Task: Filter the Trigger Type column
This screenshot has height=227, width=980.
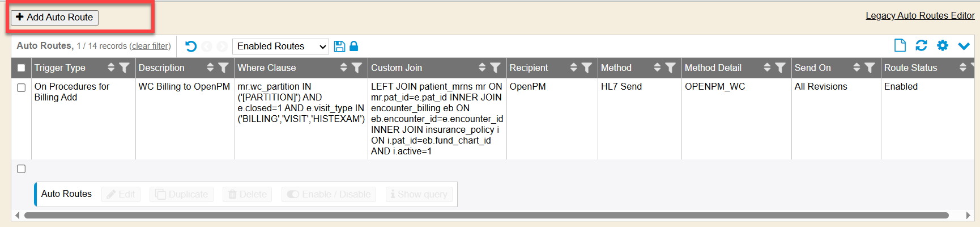Action: pos(125,68)
